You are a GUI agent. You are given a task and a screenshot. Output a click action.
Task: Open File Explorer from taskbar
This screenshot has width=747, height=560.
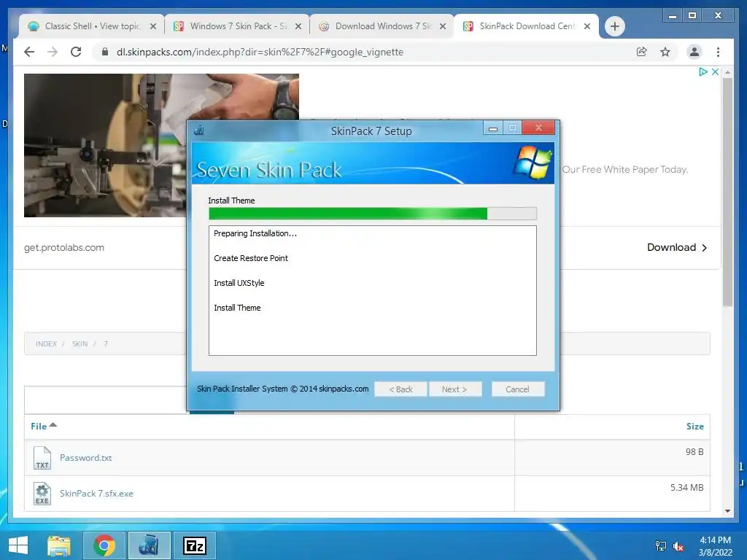point(58,545)
